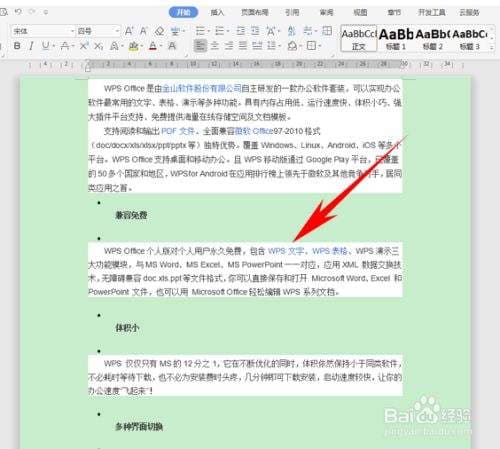Click the decrease indent icon
Image resolution: width=500 pixels, height=449 pixels.
[240, 31]
